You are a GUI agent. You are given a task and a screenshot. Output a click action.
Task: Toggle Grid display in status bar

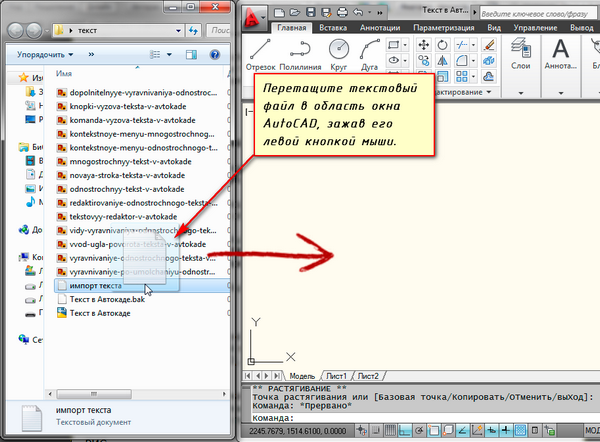(x=390, y=431)
